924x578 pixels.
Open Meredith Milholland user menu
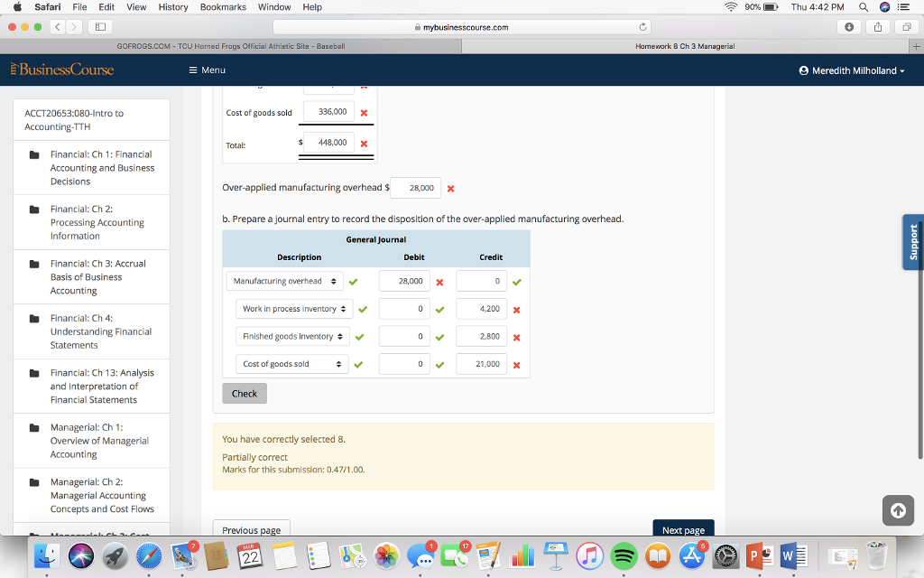click(852, 70)
